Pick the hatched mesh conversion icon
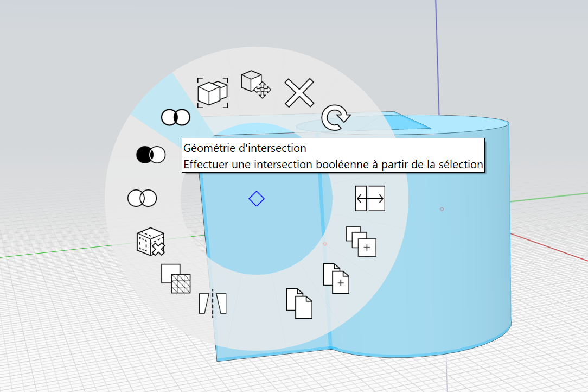 click(176, 279)
